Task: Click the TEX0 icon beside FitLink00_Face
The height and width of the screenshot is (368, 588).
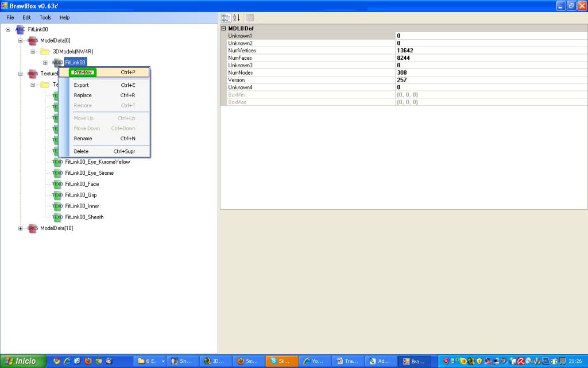Action: pos(57,184)
